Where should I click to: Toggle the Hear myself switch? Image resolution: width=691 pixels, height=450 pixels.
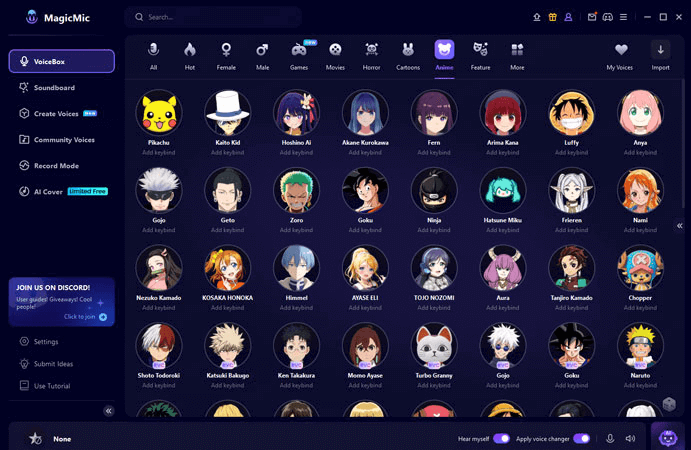[x=501, y=439]
